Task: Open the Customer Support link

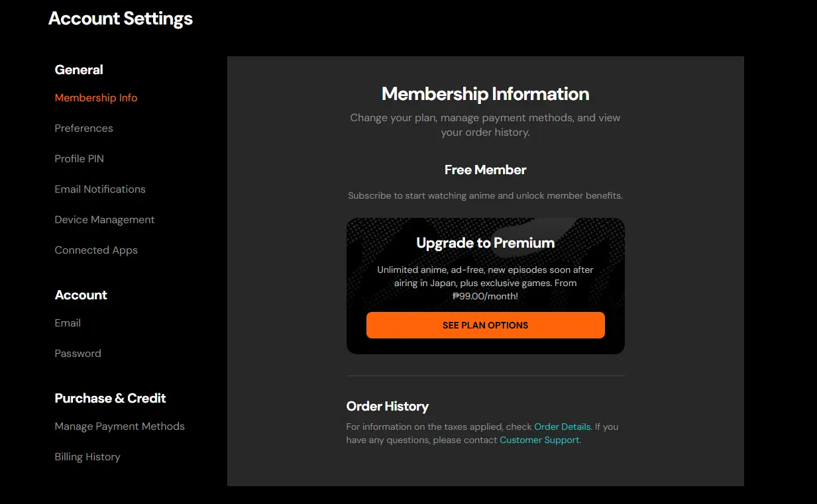Action: 540,440
